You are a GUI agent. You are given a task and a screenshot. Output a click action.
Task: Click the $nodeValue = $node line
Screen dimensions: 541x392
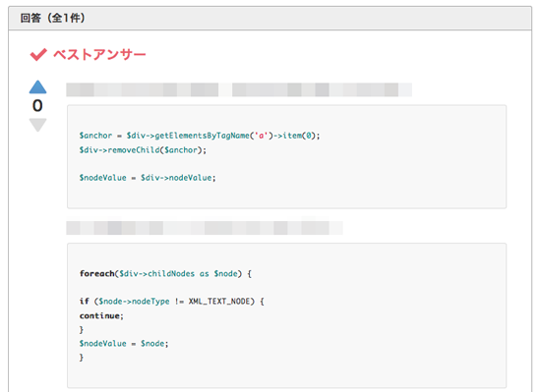(x=124, y=344)
